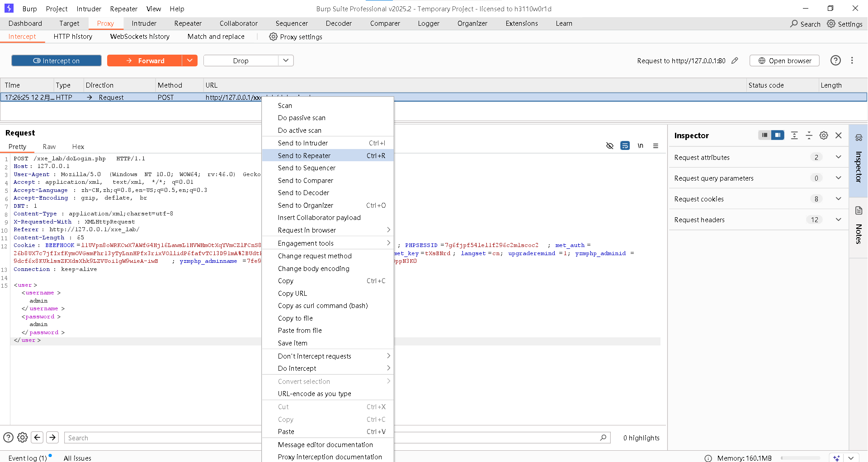The width and height of the screenshot is (868, 462).
Task: Choose Send to Repeater
Action: click(328, 155)
